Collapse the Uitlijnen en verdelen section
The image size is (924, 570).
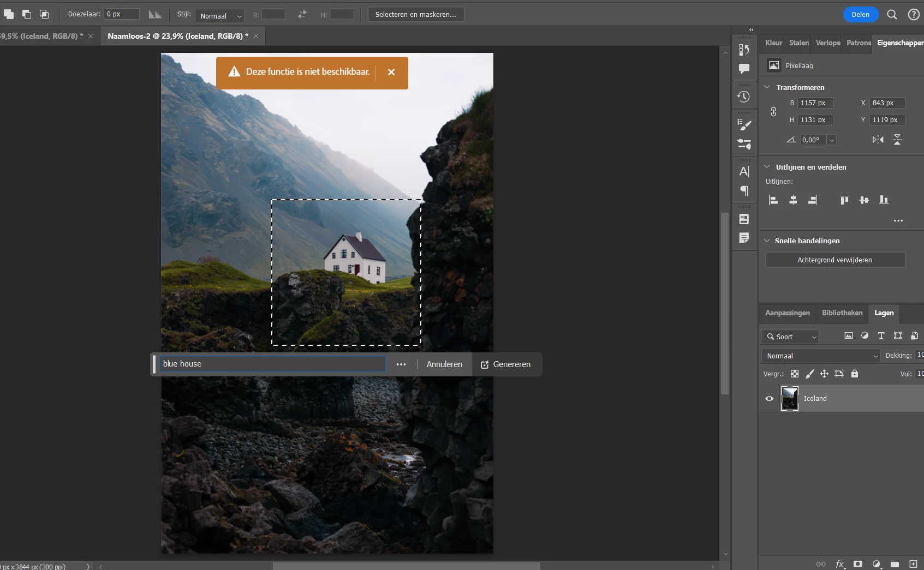tap(767, 166)
